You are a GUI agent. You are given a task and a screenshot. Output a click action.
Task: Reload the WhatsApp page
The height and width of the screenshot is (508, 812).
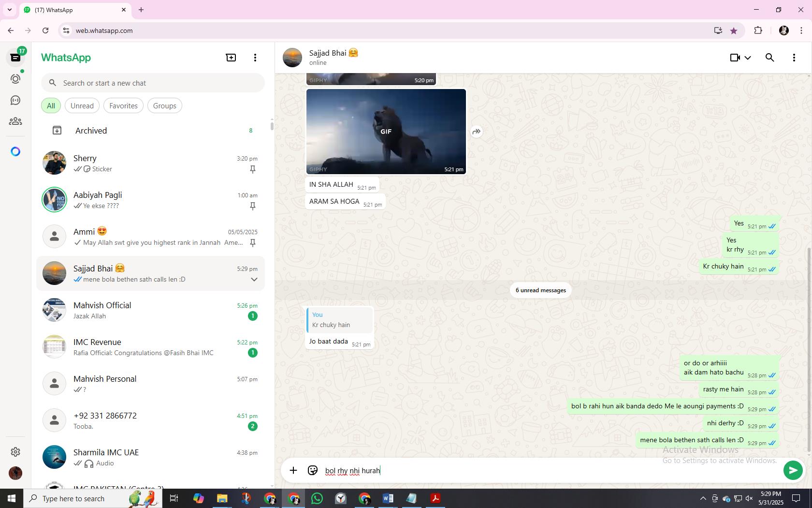tap(45, 30)
